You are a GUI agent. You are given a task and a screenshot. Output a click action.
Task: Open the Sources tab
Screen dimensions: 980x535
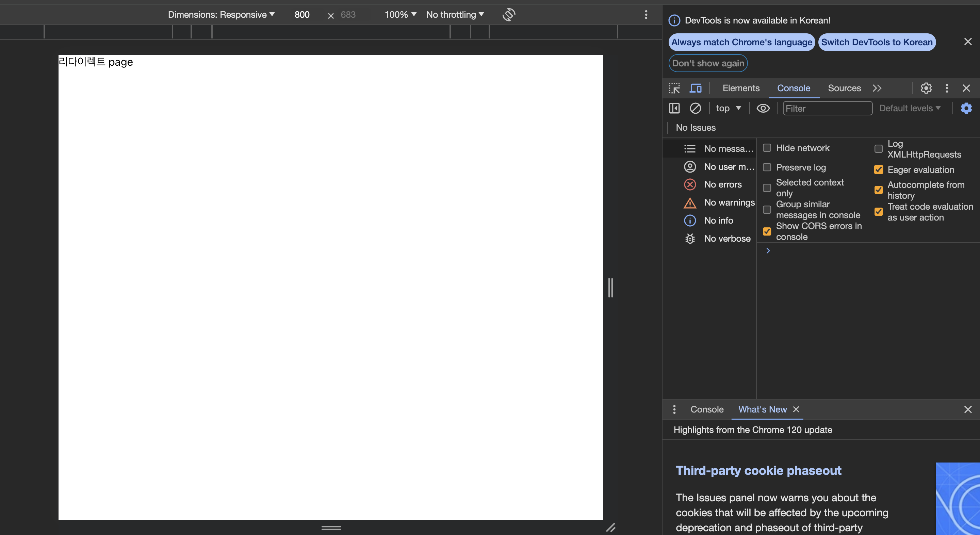click(844, 88)
